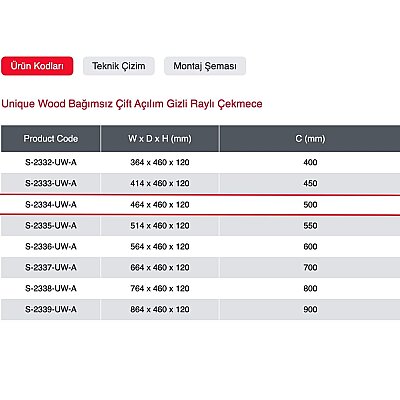Switch to the Teknik Çizim tab
This screenshot has height=400, width=400.
(x=119, y=66)
